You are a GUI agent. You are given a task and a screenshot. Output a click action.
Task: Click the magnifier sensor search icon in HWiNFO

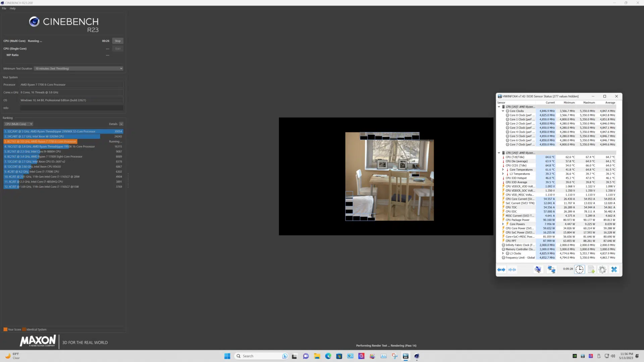click(x=538, y=269)
